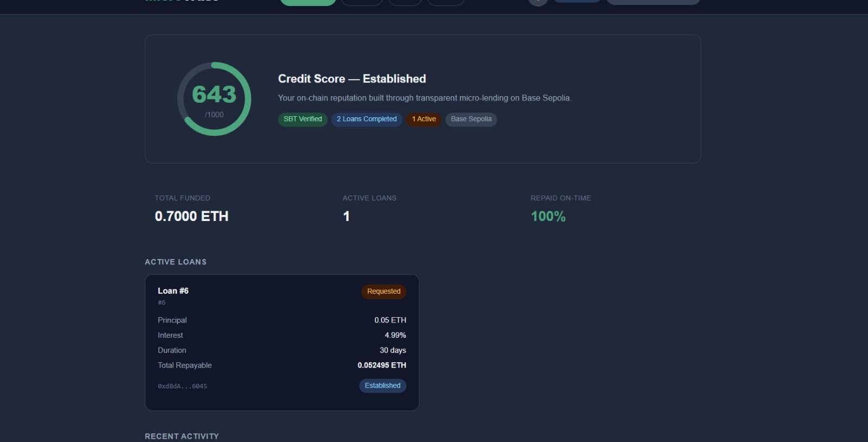Image resolution: width=868 pixels, height=442 pixels.
Task: Click the 0xd8dA...6045 wallet address
Action: 182,387
